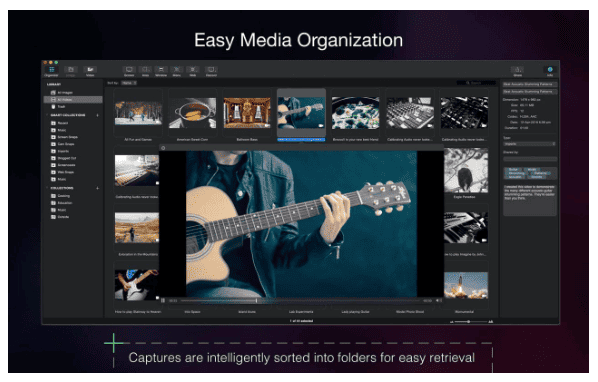Viewport: 598px width, 382px height.
Task: Choose the Window capture tool
Action: click(x=161, y=71)
